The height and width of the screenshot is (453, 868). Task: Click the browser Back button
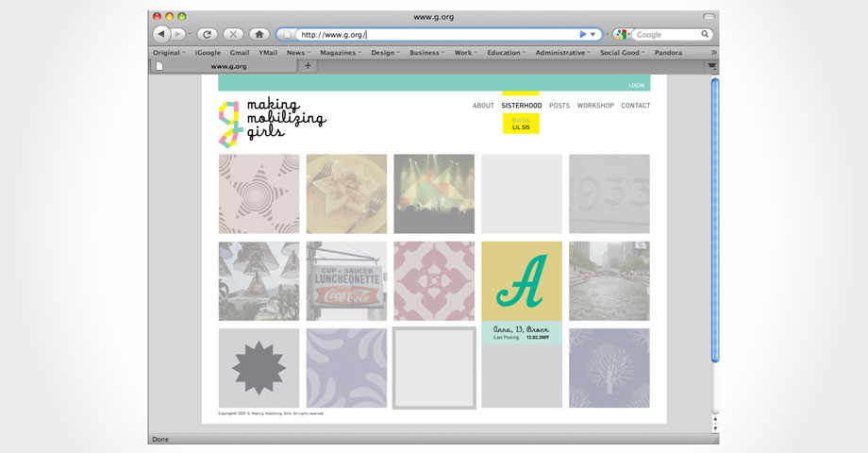160,34
